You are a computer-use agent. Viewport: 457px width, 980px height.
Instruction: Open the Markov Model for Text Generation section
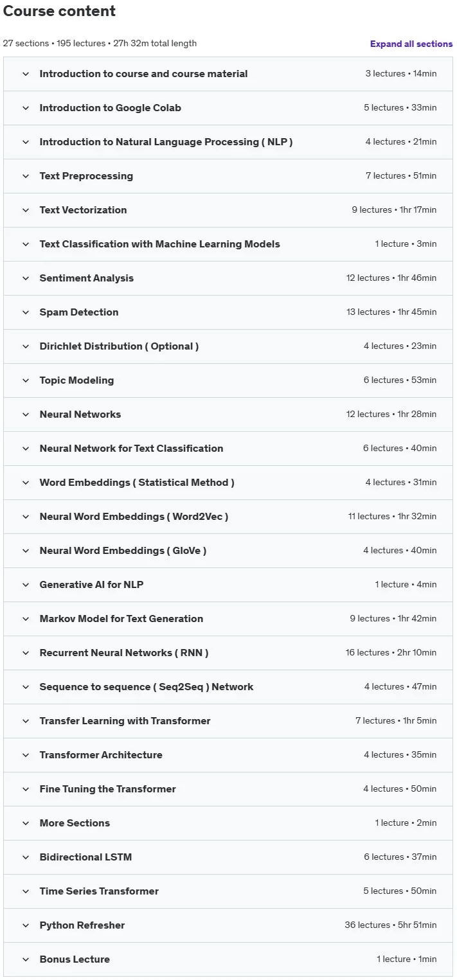click(228, 619)
